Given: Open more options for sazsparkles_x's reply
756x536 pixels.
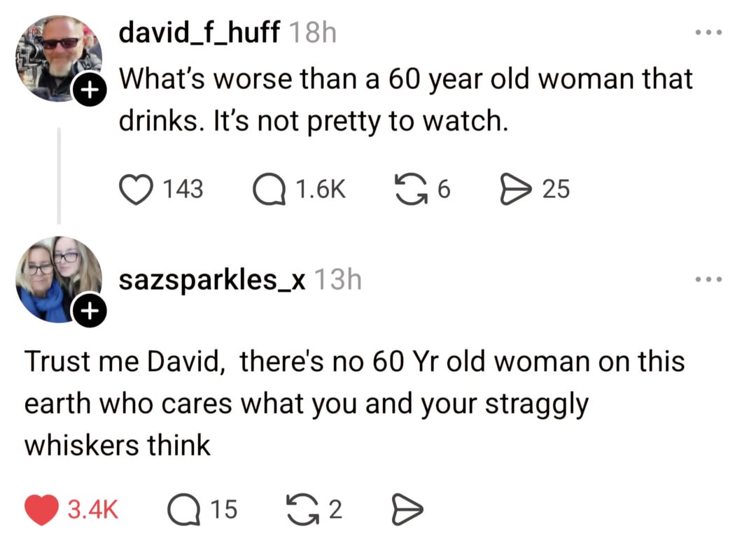Looking at the screenshot, I should click(x=707, y=281).
